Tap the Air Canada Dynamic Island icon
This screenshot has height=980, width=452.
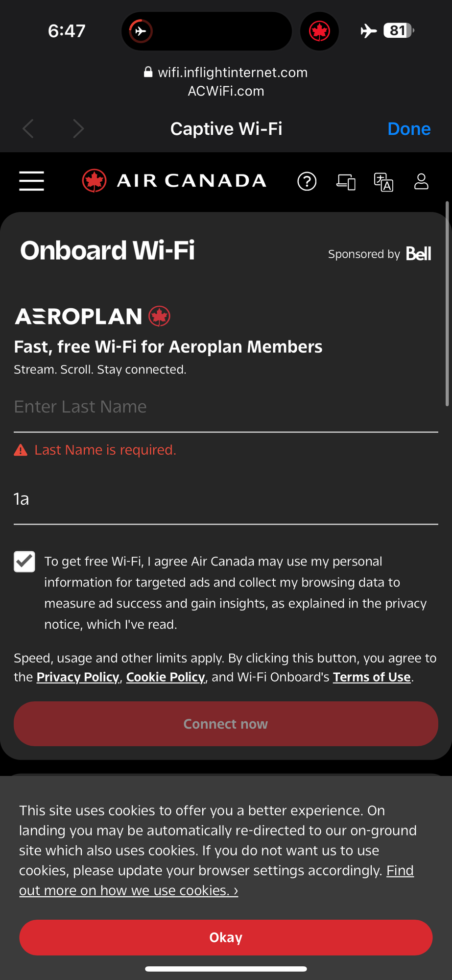(319, 31)
